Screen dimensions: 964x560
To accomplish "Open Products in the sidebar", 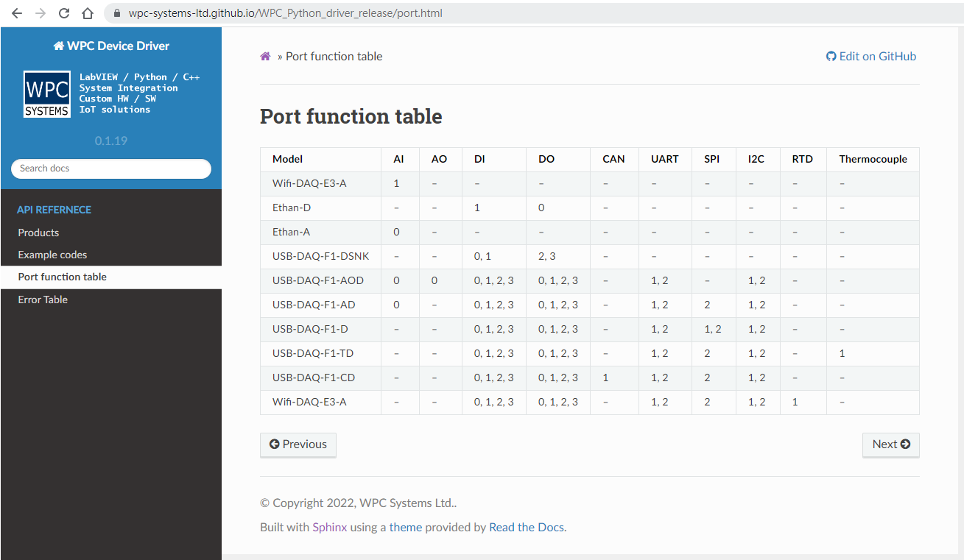I will tap(111, 233).
